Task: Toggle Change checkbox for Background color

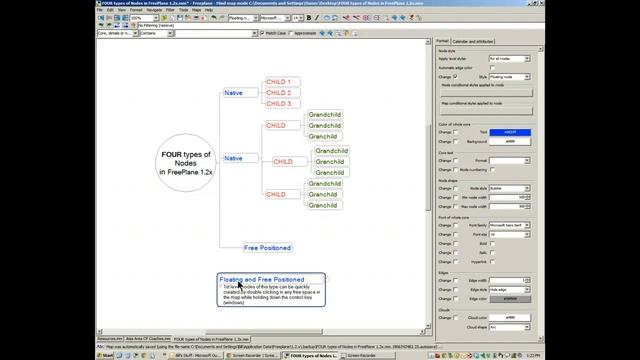Action: click(456, 141)
